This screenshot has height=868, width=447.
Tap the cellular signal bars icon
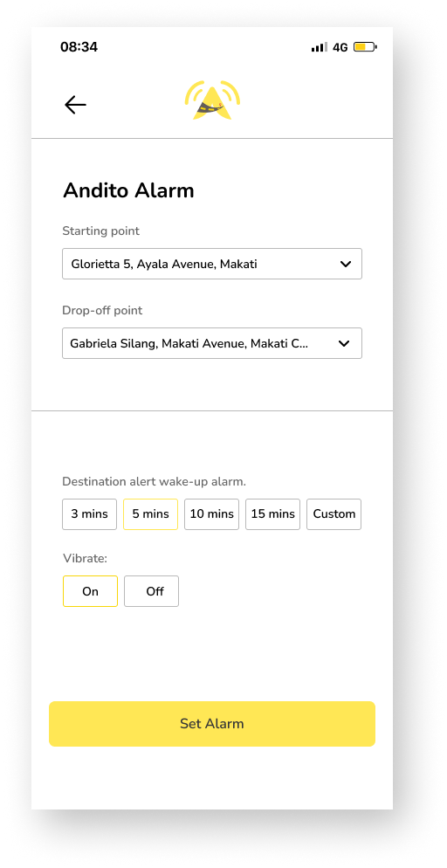coord(320,47)
